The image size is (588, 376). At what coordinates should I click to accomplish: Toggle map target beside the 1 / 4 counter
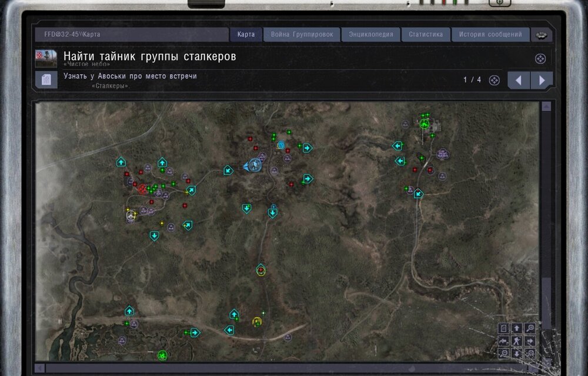click(x=495, y=80)
